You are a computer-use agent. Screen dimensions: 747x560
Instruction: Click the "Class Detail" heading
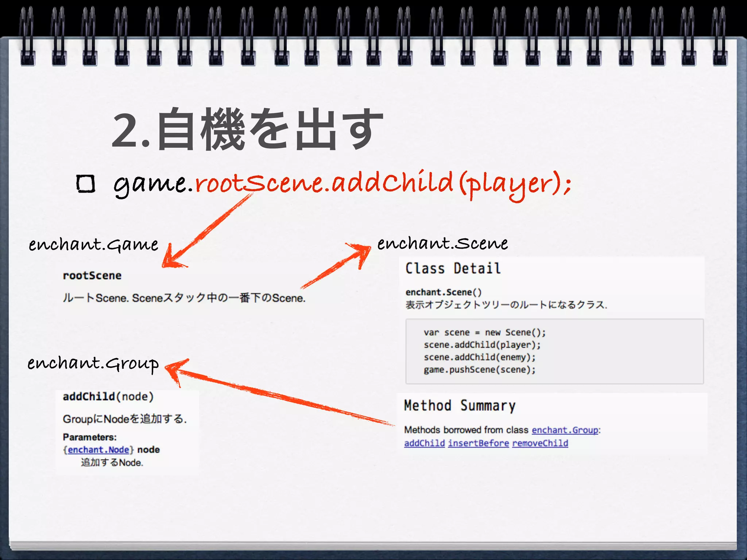[x=453, y=268]
